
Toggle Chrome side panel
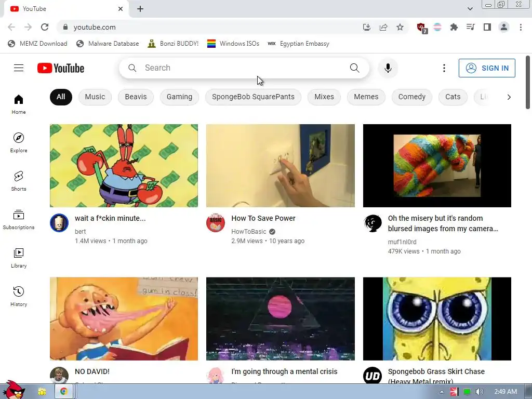coord(487,27)
